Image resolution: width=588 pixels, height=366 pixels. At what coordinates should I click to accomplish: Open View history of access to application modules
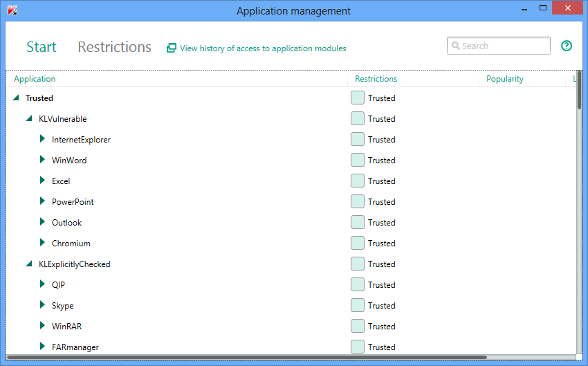pos(263,48)
